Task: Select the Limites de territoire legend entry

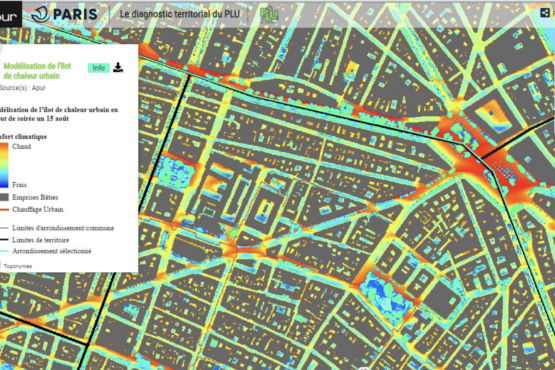Action: click(x=40, y=240)
